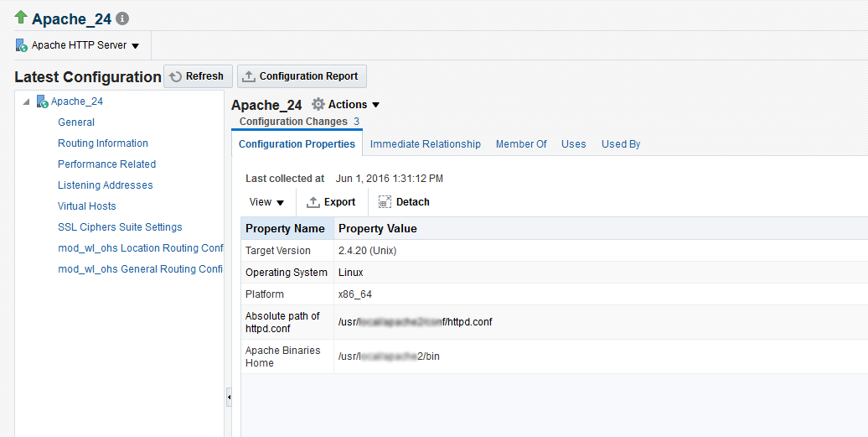The height and width of the screenshot is (437, 868).
Task: Open General in the configuration tree
Action: (x=76, y=122)
